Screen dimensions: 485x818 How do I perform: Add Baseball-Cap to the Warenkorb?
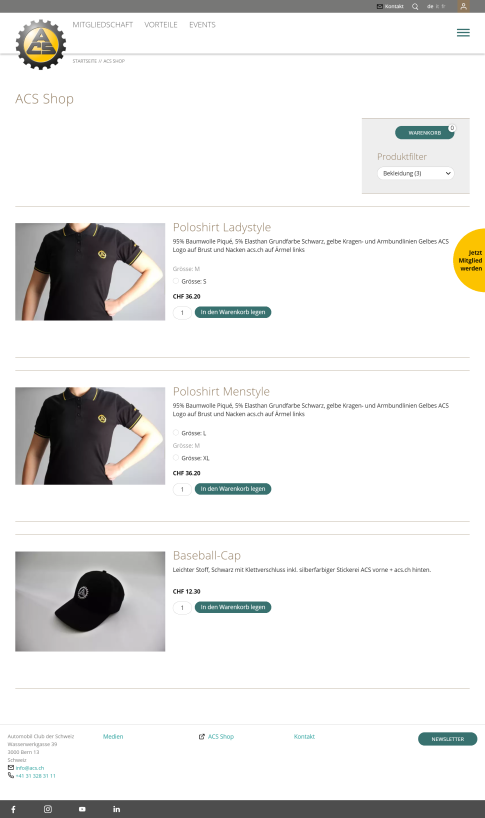coord(233,607)
